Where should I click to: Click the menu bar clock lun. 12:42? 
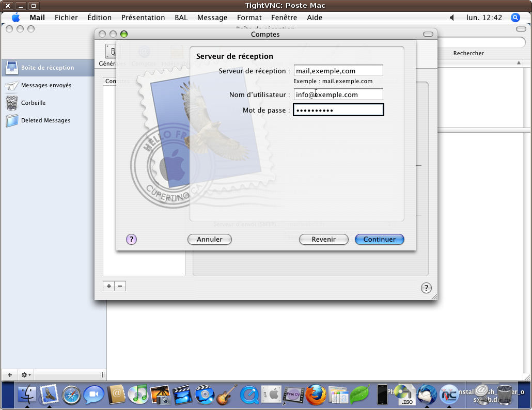pyautogui.click(x=484, y=18)
